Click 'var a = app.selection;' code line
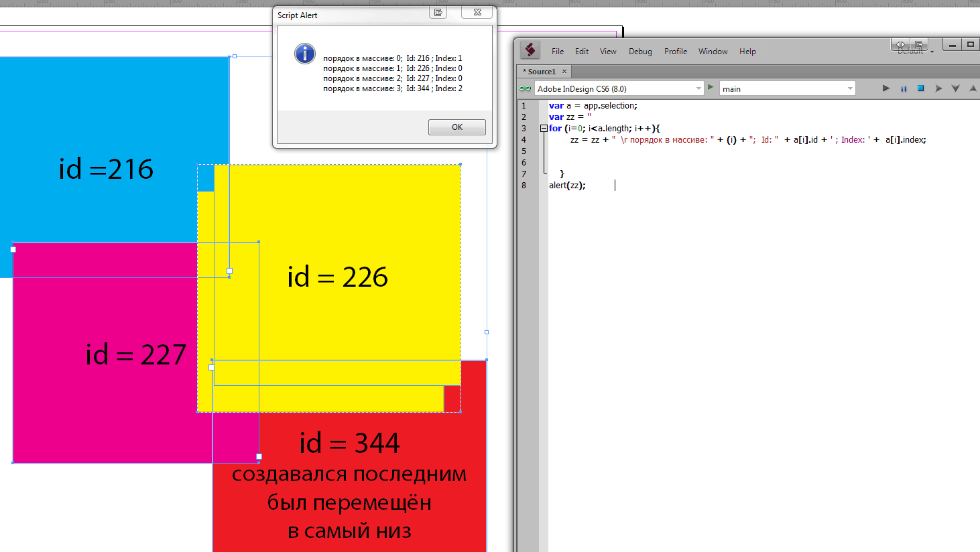This screenshot has width=980, height=552. pos(593,106)
